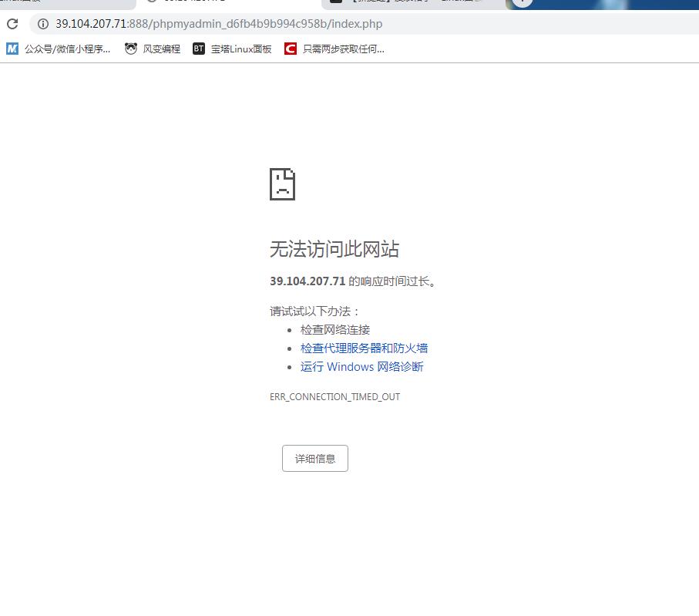Screen dimensions: 699x616
Task: Click the 无法访问此网站 heading
Action: click(x=334, y=249)
